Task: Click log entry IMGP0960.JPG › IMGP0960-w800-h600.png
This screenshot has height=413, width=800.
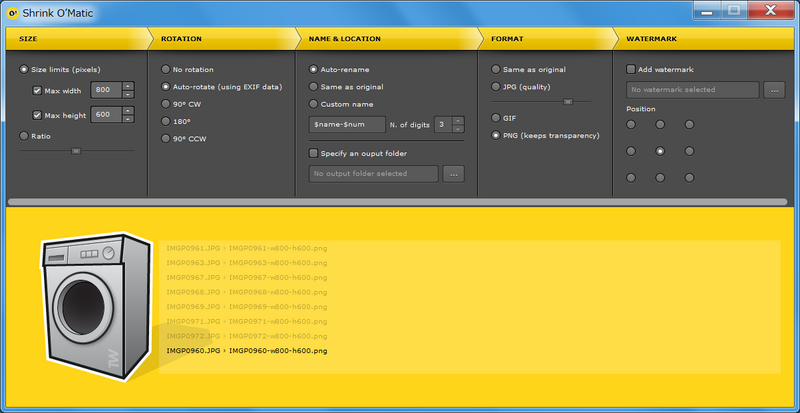Action: point(247,351)
